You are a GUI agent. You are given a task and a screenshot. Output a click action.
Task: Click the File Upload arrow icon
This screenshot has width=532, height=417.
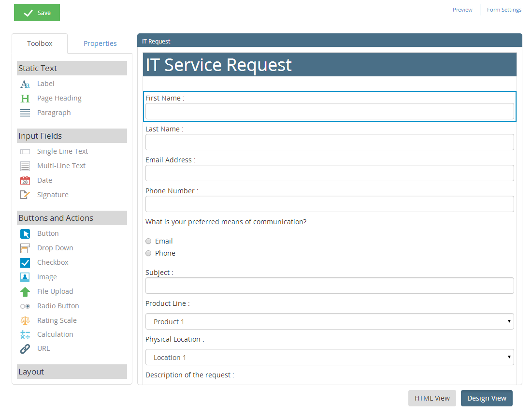click(x=25, y=292)
